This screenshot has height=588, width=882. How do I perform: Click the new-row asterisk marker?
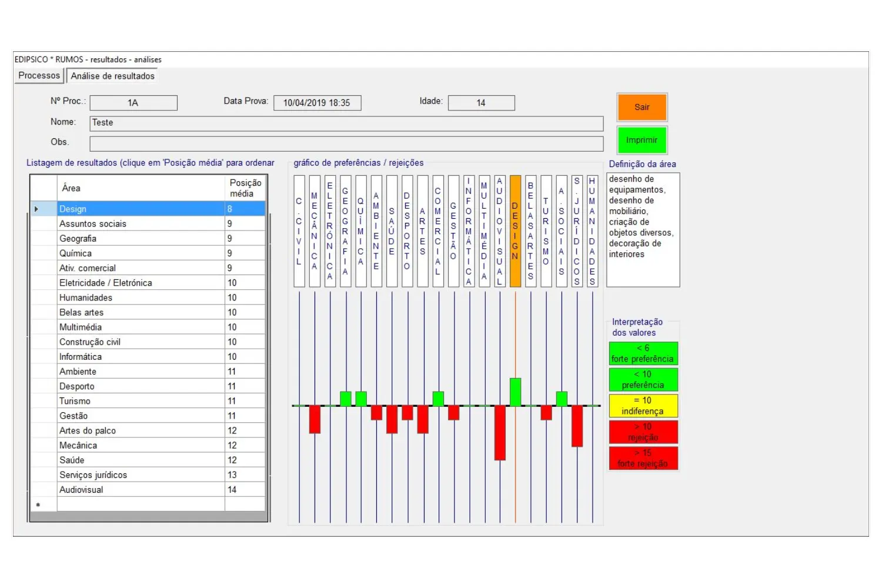click(38, 505)
